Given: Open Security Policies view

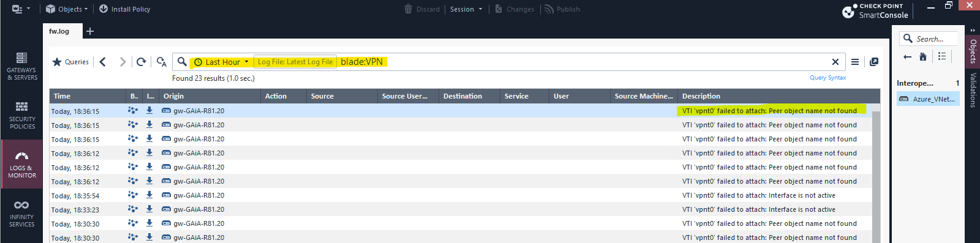Looking at the screenshot, I should (22, 115).
